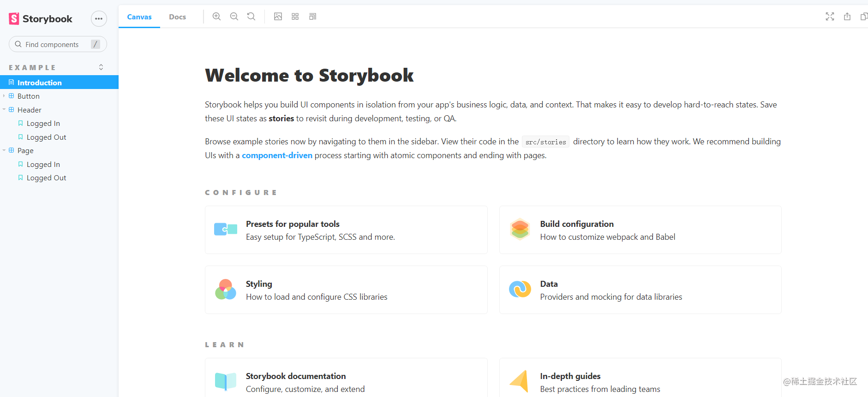
Task: Collapse the Header component tree
Action: (4, 110)
